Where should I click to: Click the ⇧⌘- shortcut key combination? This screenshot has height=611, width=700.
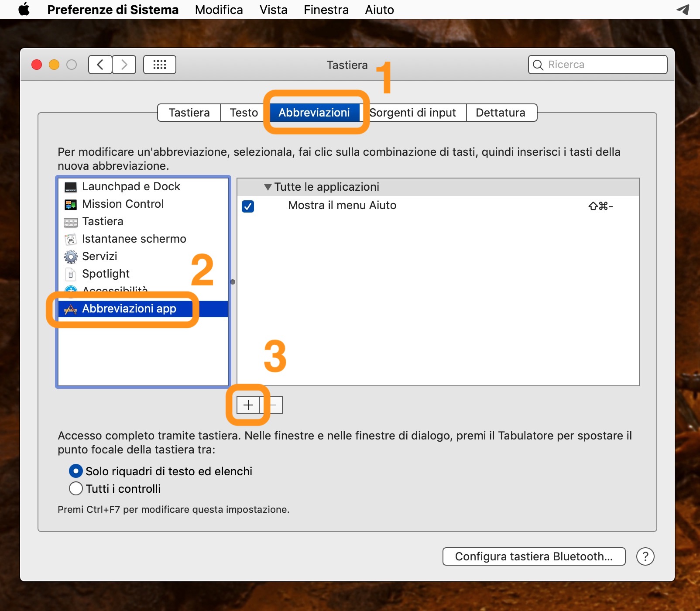600,206
